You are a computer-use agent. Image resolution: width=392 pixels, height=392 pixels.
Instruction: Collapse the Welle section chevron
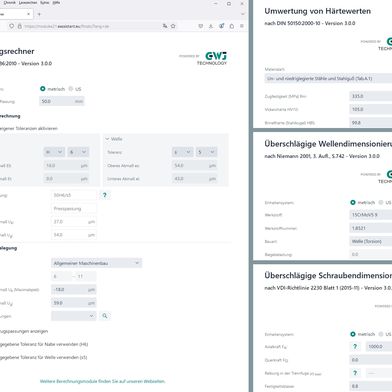click(x=107, y=139)
